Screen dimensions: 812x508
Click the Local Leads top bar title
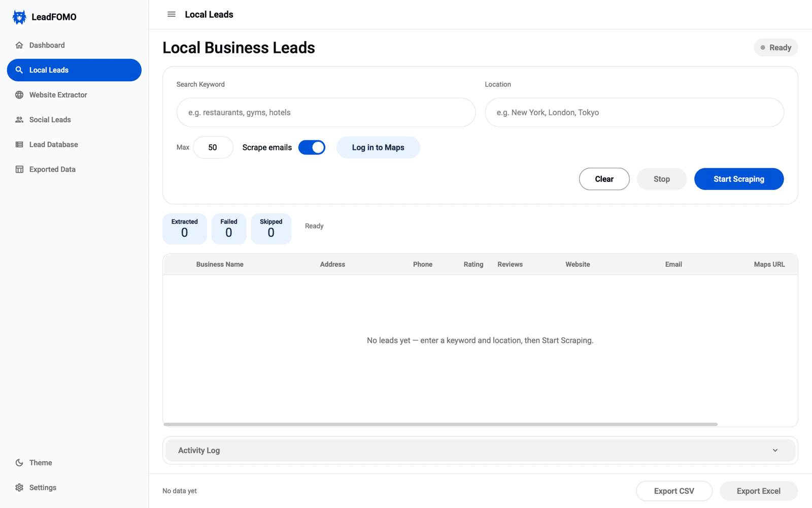pos(209,14)
